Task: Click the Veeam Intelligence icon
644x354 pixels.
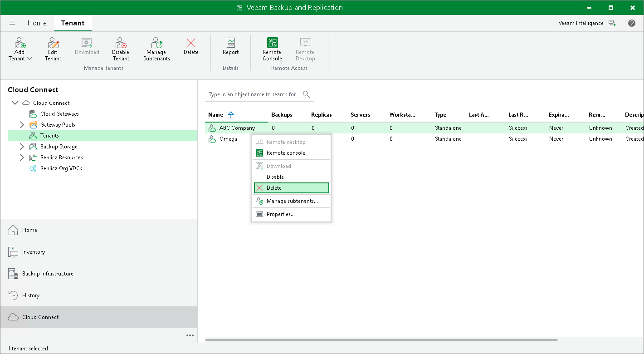Action: click(x=612, y=23)
